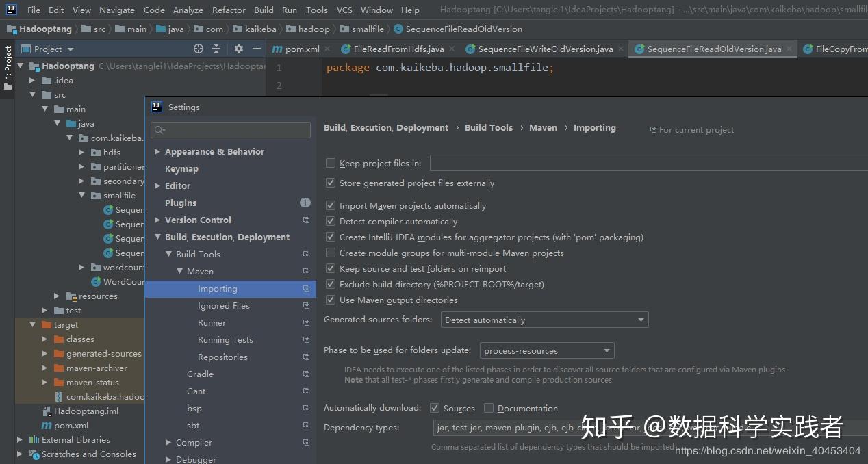Click the Hadooptang.iml file icon
The height and width of the screenshot is (464, 868).
pyautogui.click(x=47, y=411)
